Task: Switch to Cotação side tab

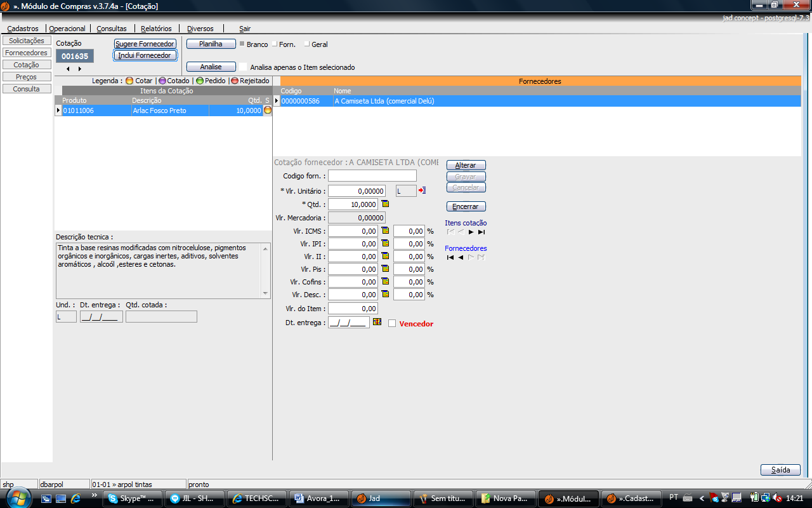Action: [x=27, y=65]
